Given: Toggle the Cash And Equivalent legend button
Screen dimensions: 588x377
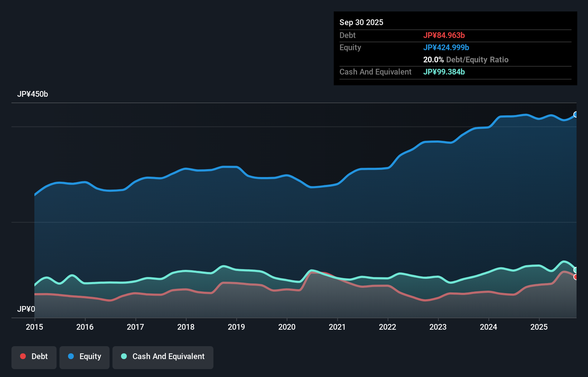Looking at the screenshot, I should tap(163, 357).
